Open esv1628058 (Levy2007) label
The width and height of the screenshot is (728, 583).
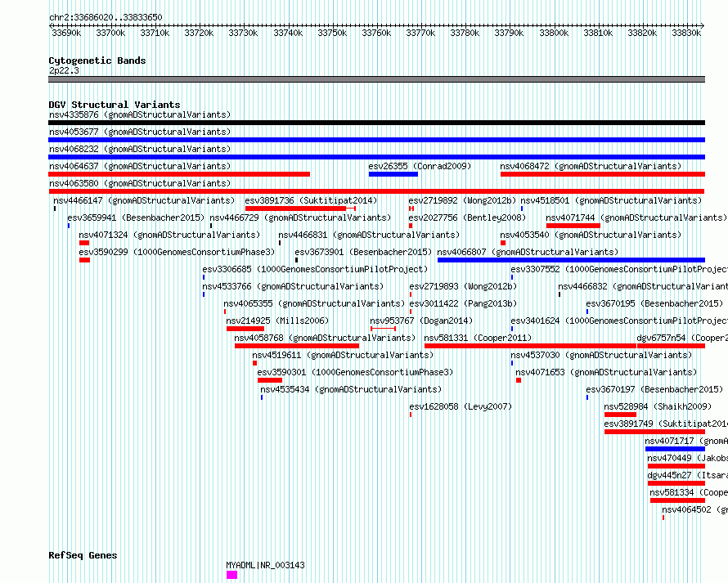tap(461, 406)
